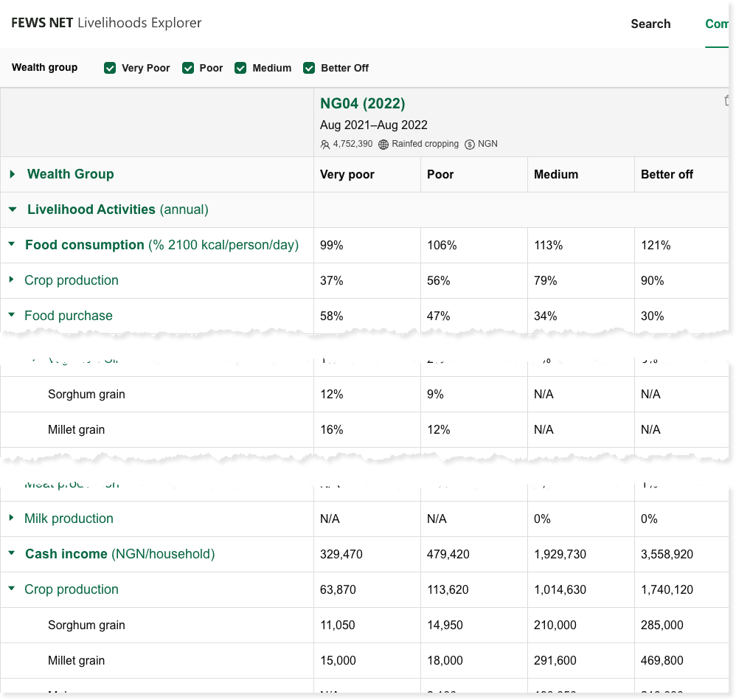736x700 pixels.
Task: Uncheck the Very Poor wealth group checkbox
Action: tap(110, 68)
